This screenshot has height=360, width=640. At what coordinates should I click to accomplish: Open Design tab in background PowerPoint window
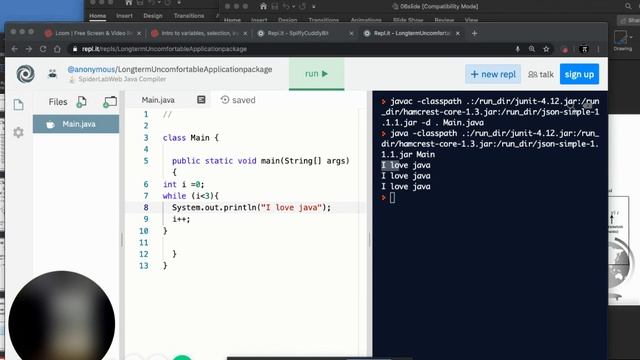[153, 16]
